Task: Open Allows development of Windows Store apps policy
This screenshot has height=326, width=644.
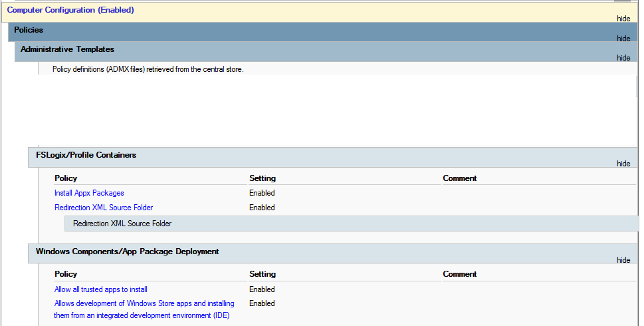Action: pos(144,309)
